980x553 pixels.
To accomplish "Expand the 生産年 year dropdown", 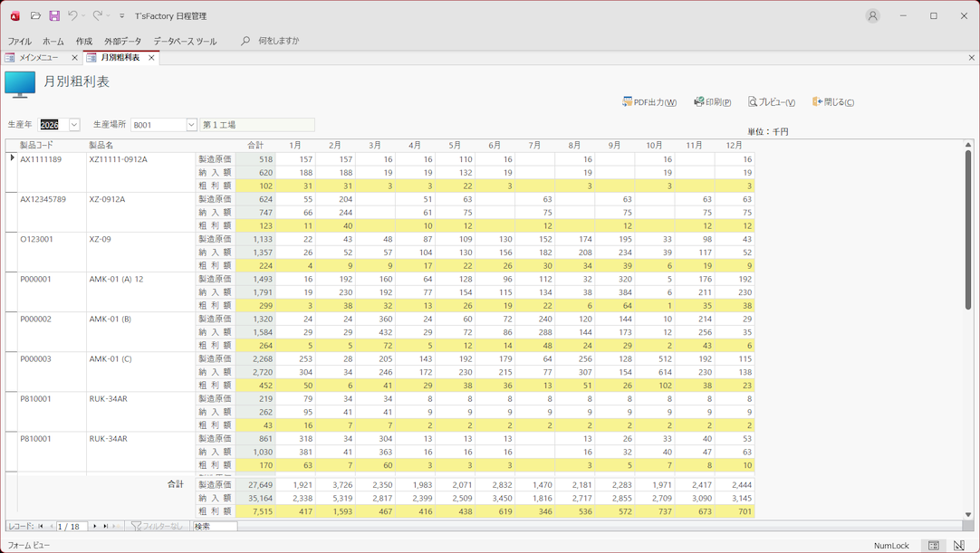I will click(x=74, y=125).
